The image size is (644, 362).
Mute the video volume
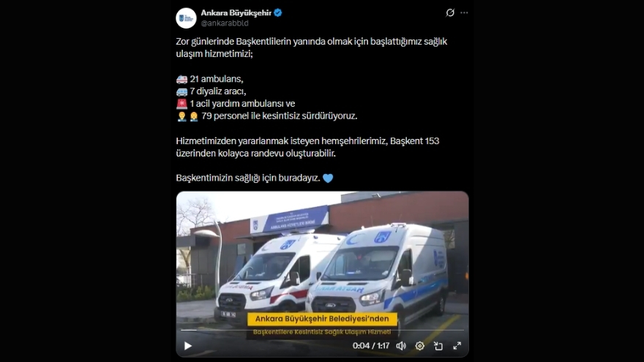(x=401, y=346)
